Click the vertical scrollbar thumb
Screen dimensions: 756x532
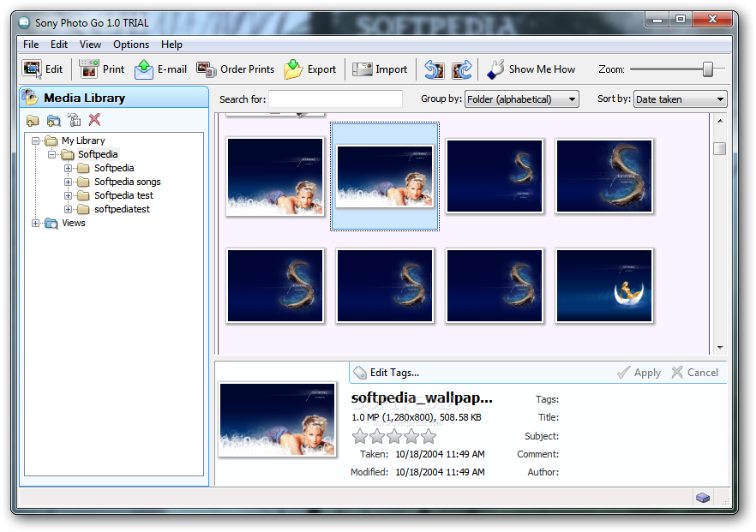point(720,148)
